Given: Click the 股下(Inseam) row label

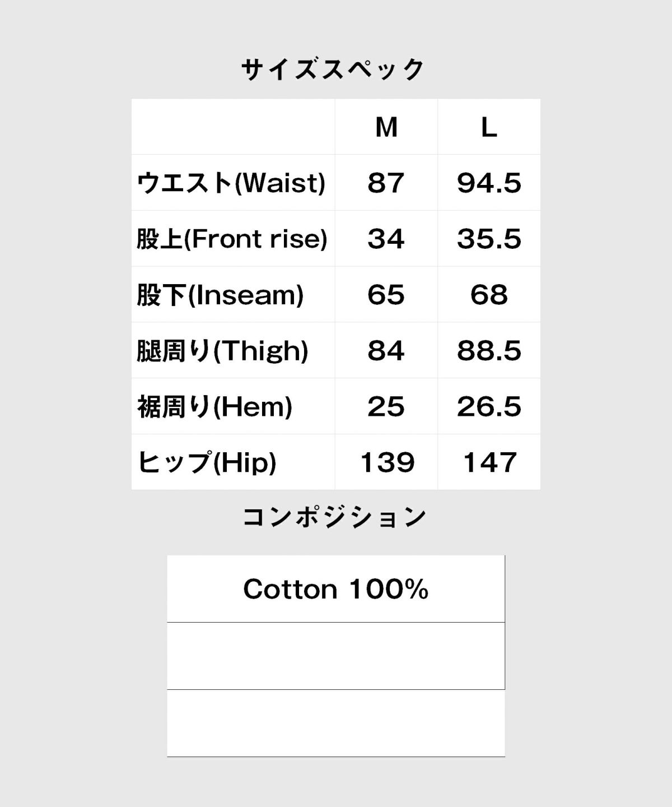Looking at the screenshot, I should click(220, 295).
